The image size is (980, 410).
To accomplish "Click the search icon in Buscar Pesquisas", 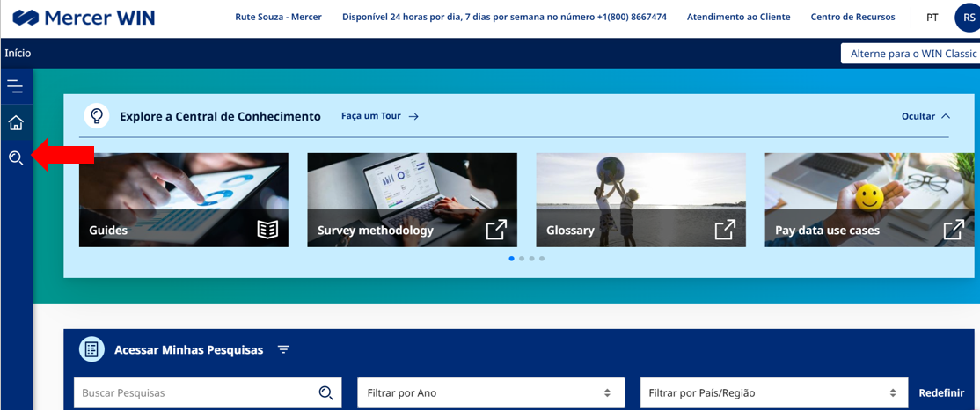I will coord(326,393).
